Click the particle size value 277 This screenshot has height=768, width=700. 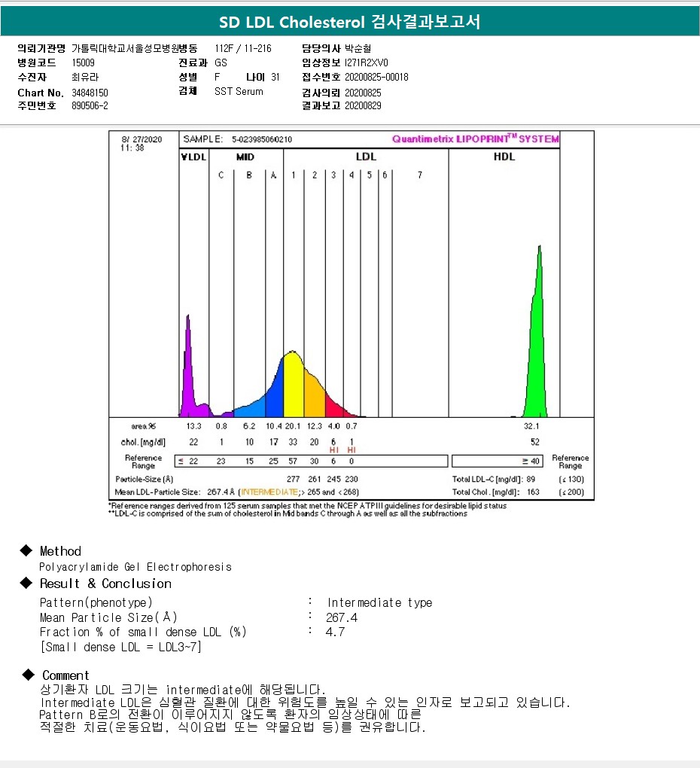tap(294, 479)
